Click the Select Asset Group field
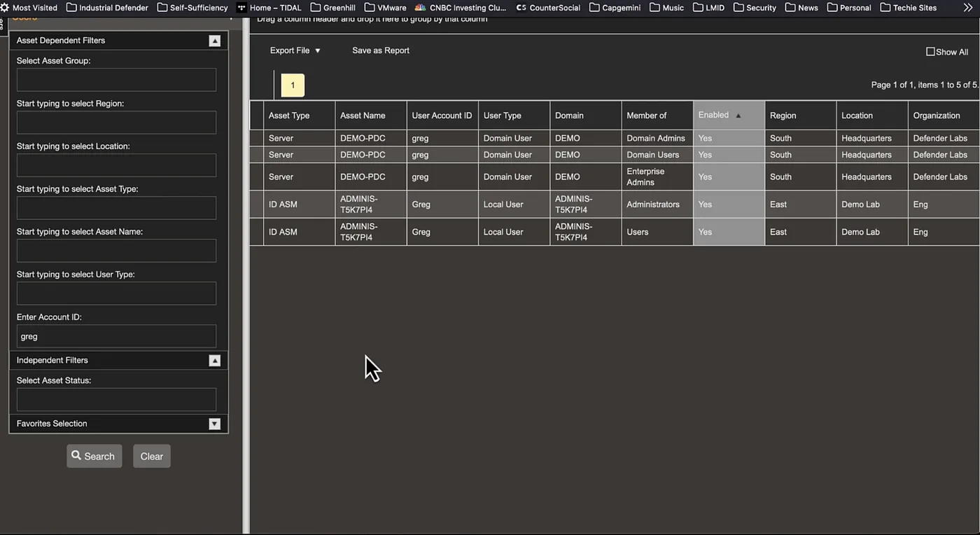The width and height of the screenshot is (980, 535). (116, 80)
